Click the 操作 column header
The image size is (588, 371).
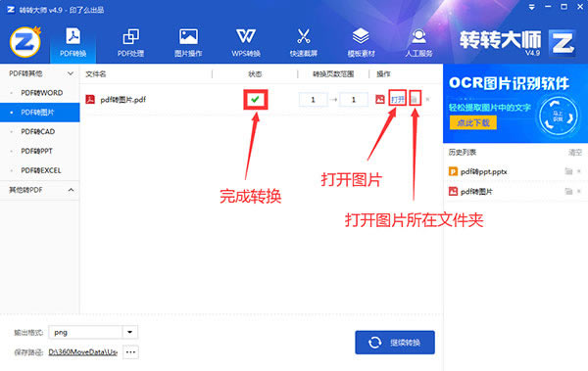383,73
